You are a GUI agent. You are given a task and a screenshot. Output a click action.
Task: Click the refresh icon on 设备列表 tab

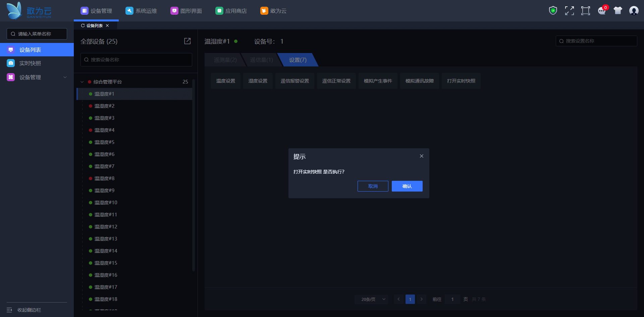[83, 25]
